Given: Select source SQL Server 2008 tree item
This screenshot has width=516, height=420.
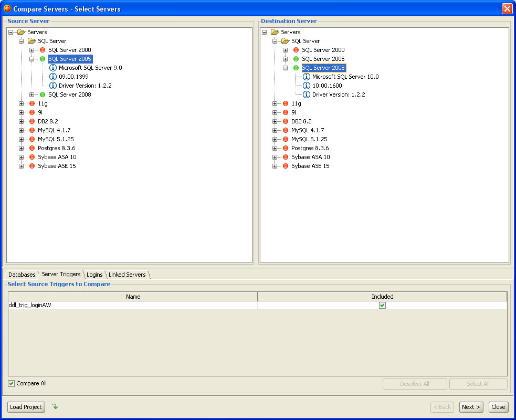Looking at the screenshot, I should click(70, 94).
